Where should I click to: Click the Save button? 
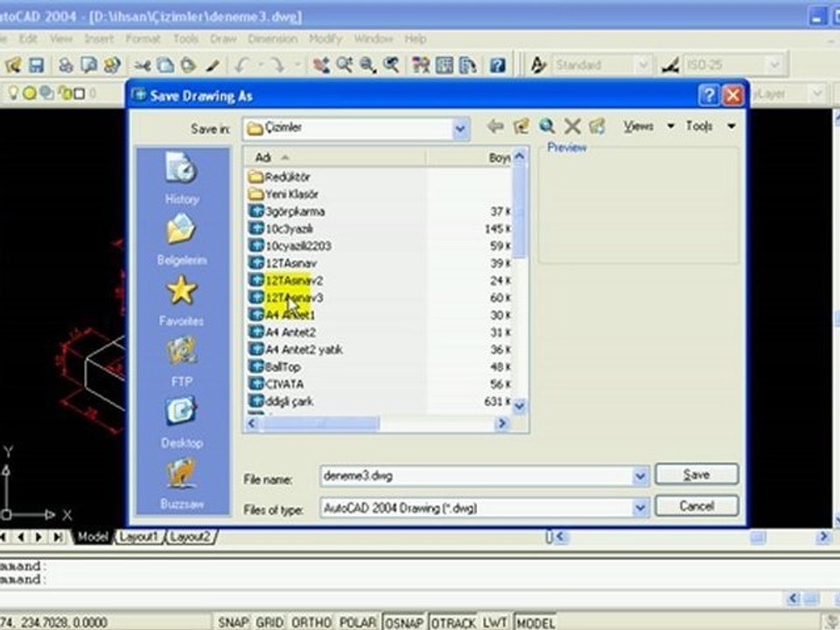696,474
